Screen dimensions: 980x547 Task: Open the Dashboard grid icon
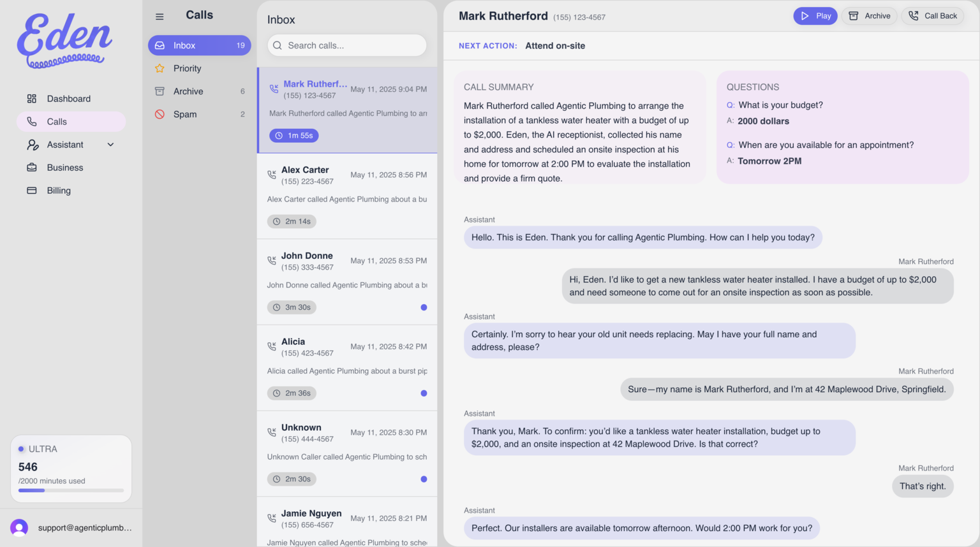click(x=32, y=99)
